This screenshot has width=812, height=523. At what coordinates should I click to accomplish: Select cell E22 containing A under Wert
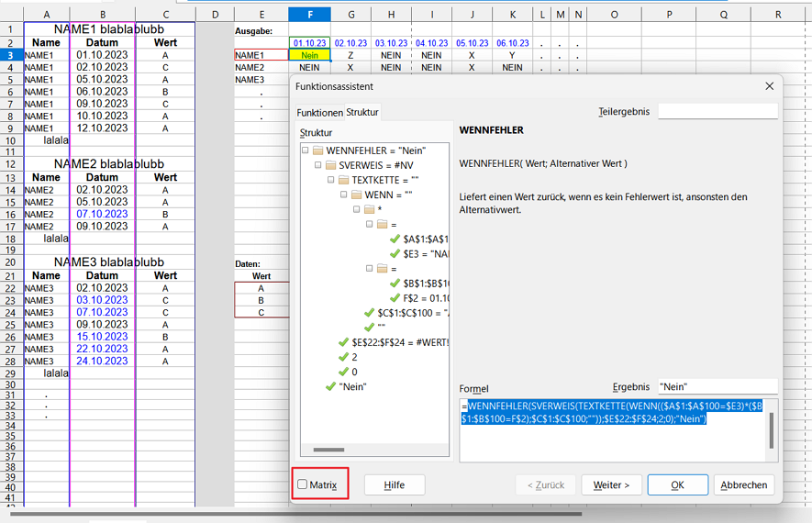(x=261, y=288)
